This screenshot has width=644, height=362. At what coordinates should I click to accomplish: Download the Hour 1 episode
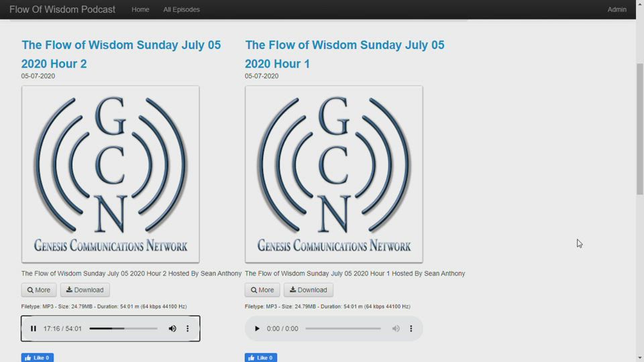(x=309, y=290)
